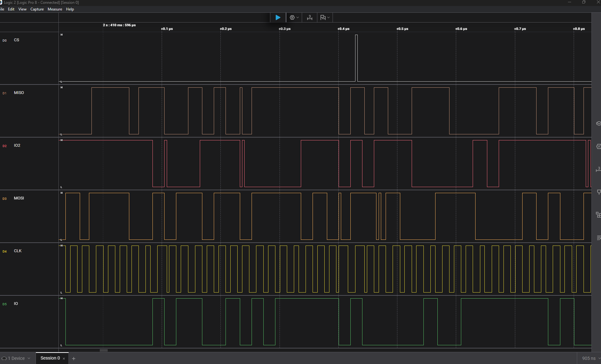The height and width of the screenshot is (364, 601).
Task: Close the Session 0 tab
Action: click(64, 359)
